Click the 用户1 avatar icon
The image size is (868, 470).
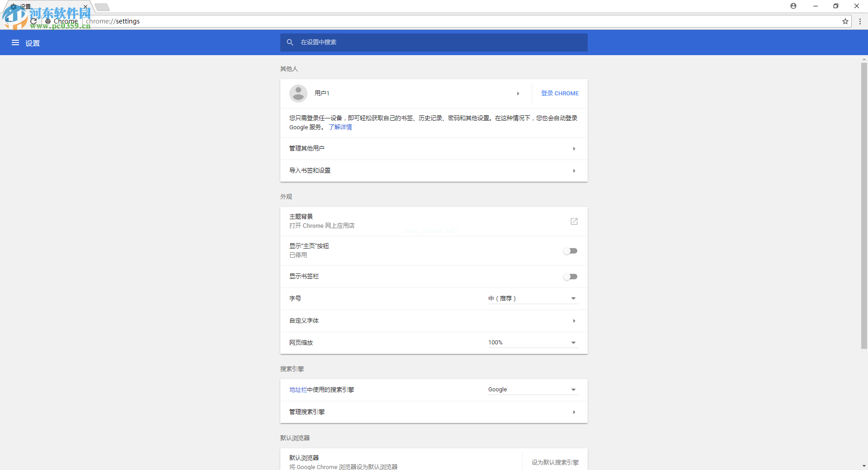(x=298, y=93)
